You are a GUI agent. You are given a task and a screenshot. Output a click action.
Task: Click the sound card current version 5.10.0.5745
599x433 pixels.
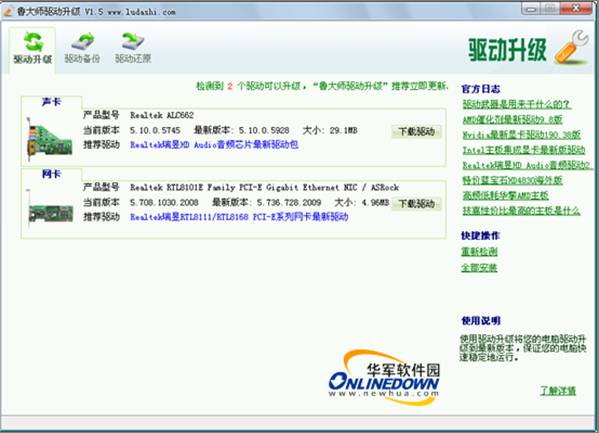click(155, 130)
